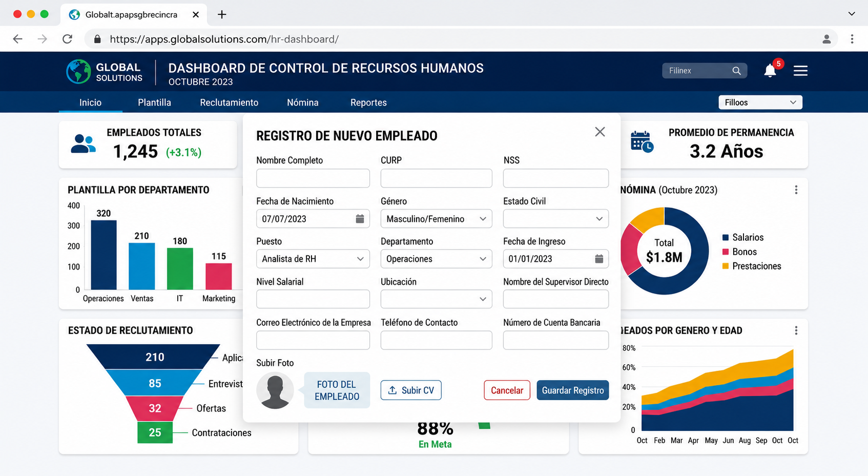The image size is (868, 476).
Task: Expand the Estado Civil dropdown
Action: tap(555, 219)
